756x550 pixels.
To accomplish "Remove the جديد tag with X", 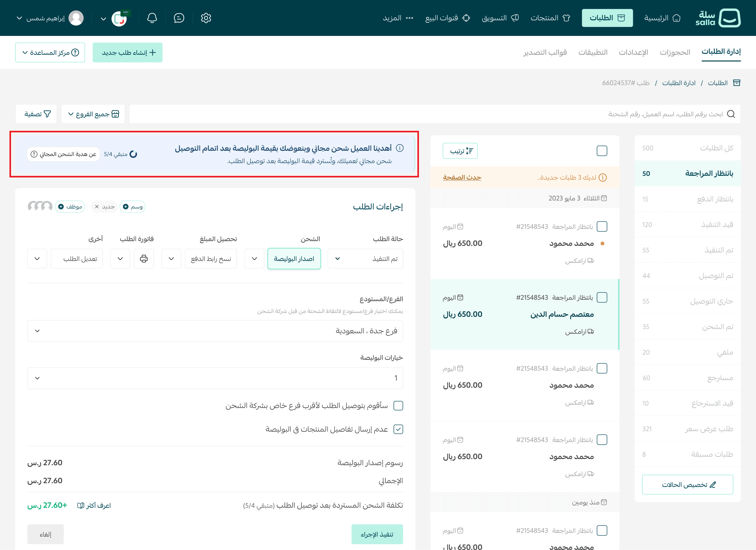I will click(97, 207).
